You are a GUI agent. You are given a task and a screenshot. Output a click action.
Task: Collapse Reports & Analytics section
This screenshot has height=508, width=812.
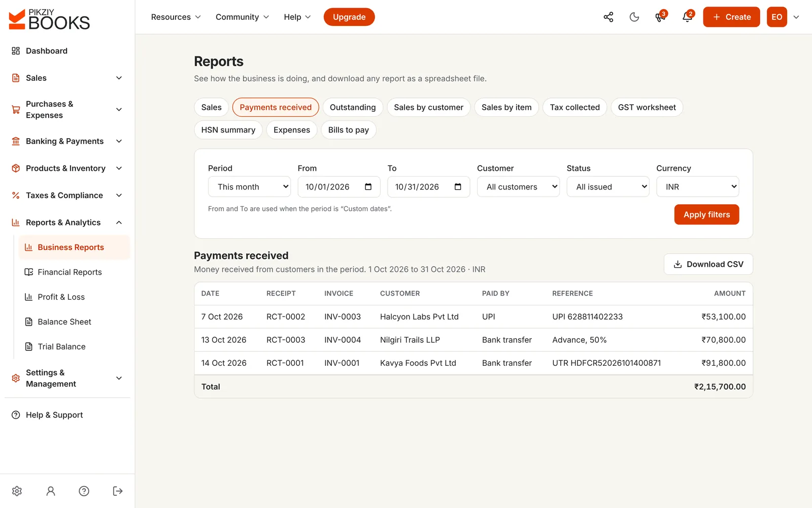coord(67,223)
